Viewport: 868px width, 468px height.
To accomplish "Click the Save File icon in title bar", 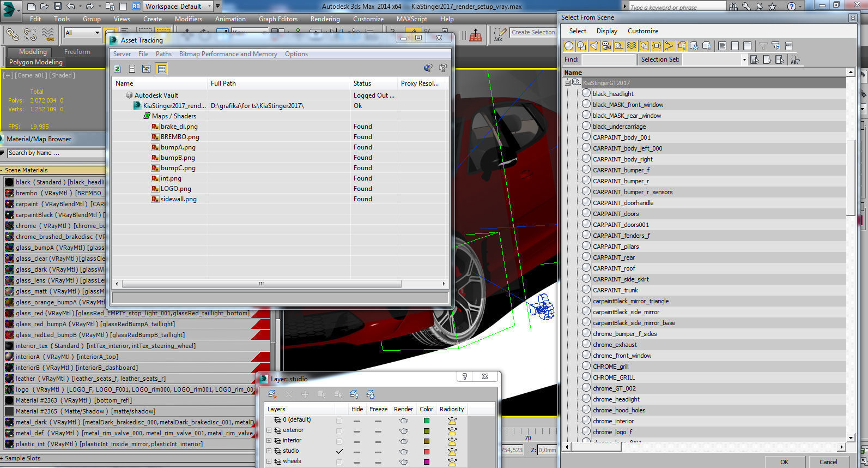I will pyautogui.click(x=57, y=7).
